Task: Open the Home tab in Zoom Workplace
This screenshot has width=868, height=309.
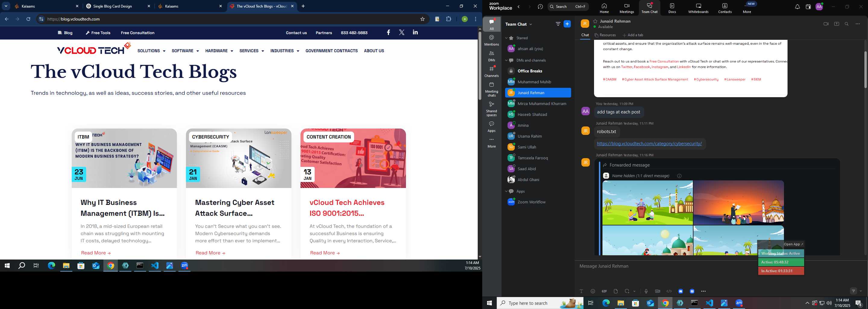Action: point(604,8)
